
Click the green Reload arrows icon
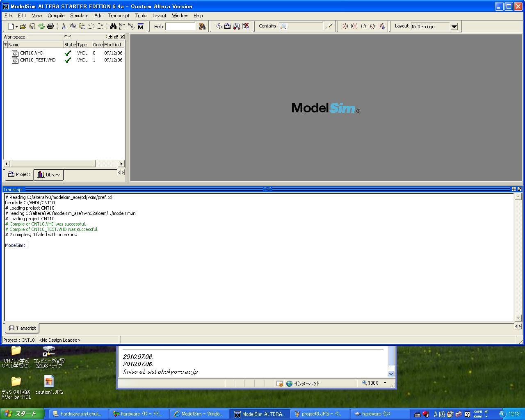coord(41,26)
